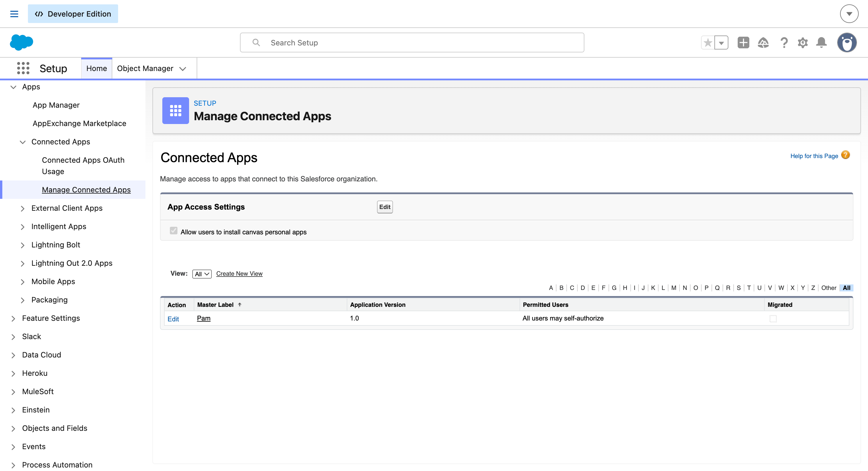Click the Create New View link

pyautogui.click(x=239, y=273)
